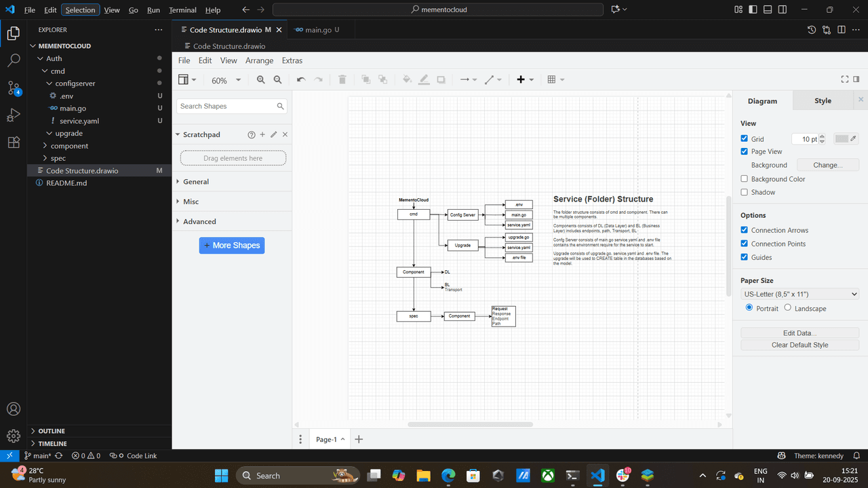Open the Source Control activity icon

point(14,88)
